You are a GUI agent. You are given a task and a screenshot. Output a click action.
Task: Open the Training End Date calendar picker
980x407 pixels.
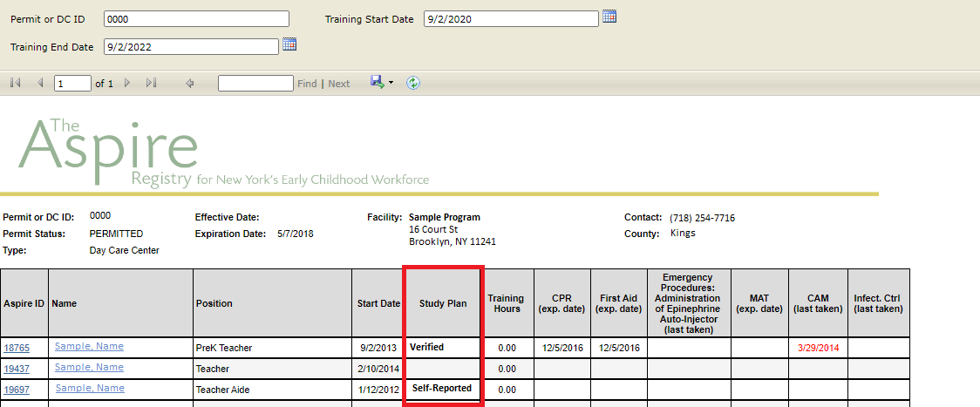[289, 45]
